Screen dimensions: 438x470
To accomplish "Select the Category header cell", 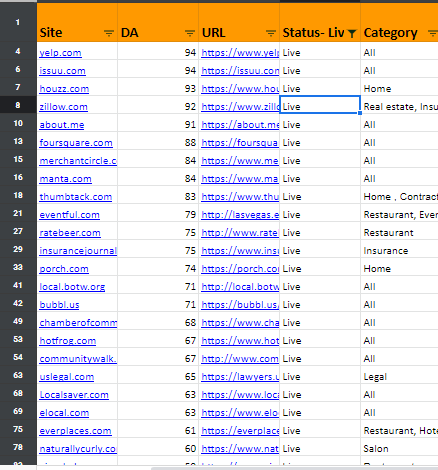I will (399, 22).
